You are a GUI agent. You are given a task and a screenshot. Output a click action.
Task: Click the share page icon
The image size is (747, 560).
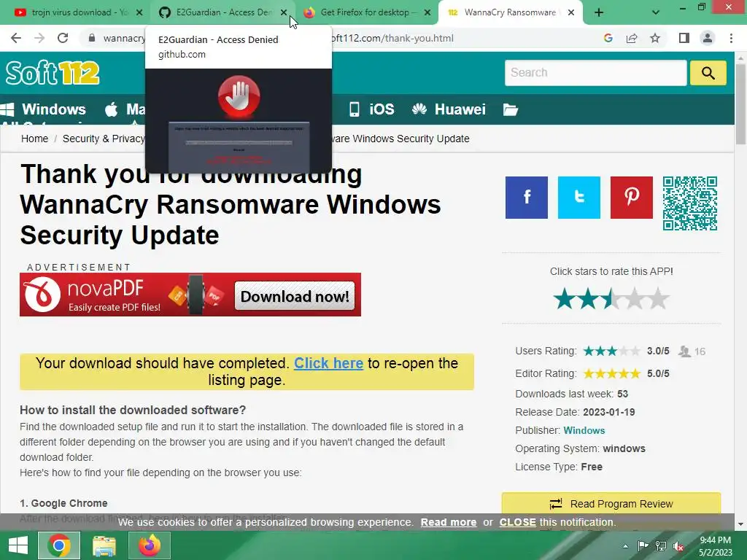pyautogui.click(x=632, y=38)
